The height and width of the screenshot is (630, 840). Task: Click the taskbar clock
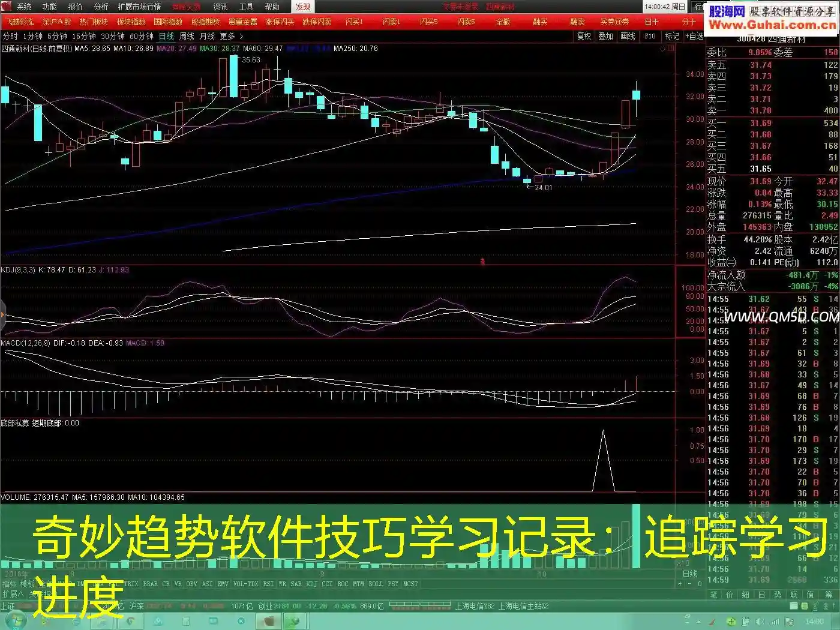[x=815, y=622]
